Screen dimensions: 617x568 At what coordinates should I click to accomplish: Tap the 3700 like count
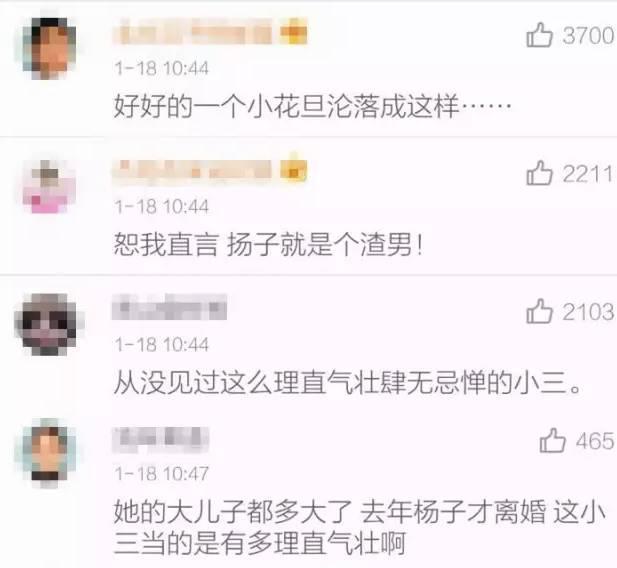[588, 36]
